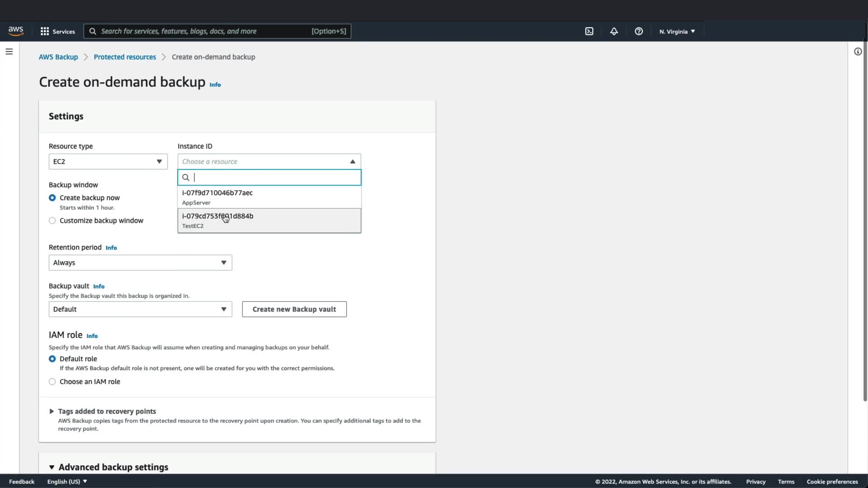Open the info panel icon at right edge

coord(858,52)
